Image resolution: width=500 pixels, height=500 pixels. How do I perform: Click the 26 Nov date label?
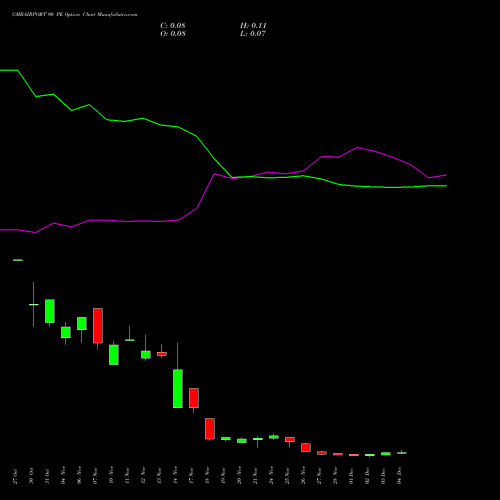pyautogui.click(x=303, y=475)
